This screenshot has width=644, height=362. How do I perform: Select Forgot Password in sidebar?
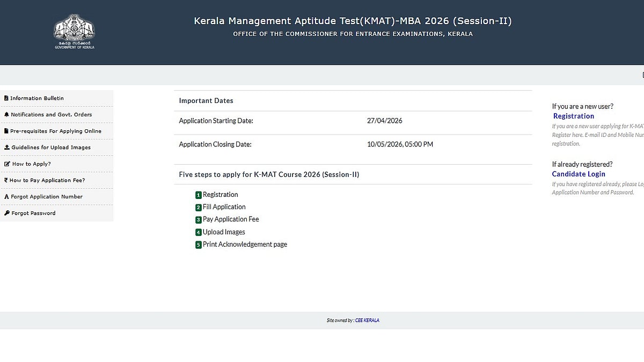pos(56,213)
